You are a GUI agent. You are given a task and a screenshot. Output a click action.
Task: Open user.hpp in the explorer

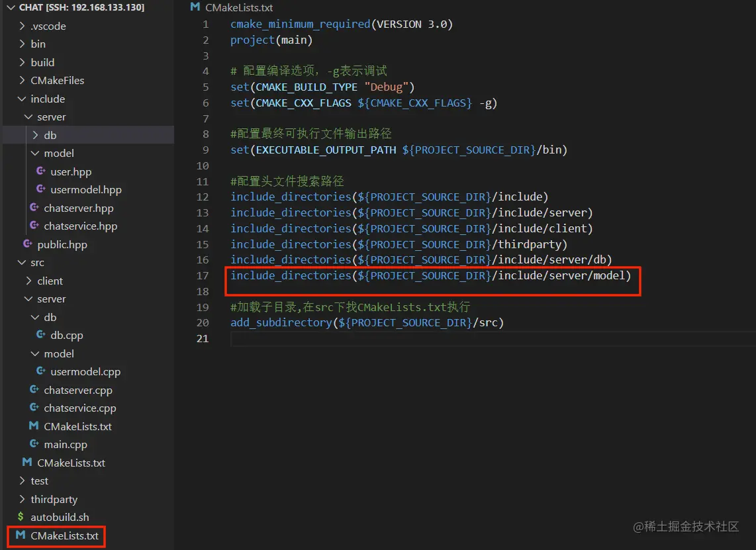[x=71, y=171]
